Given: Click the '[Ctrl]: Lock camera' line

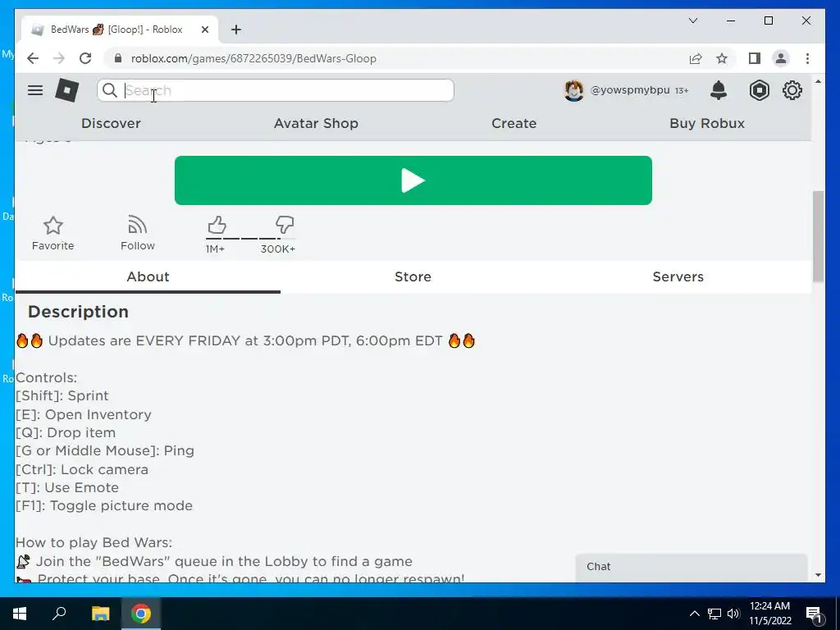Looking at the screenshot, I should click(x=82, y=470).
